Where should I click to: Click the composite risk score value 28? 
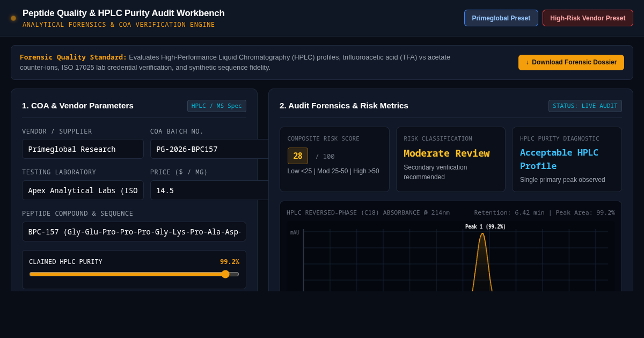click(298, 156)
